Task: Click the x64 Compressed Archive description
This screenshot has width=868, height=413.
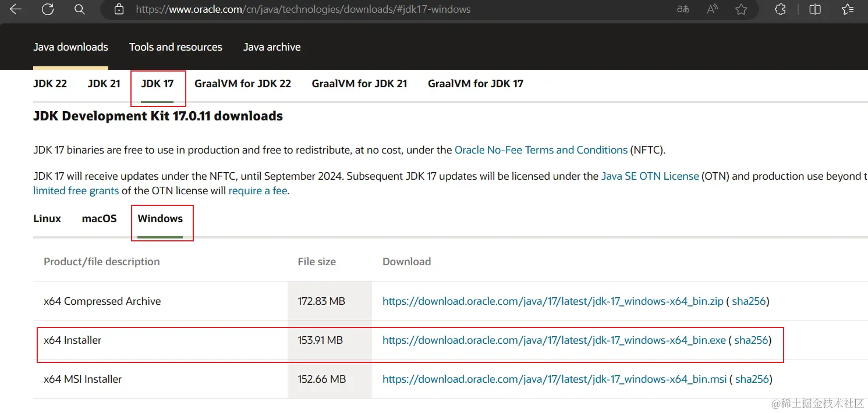Action: (102, 301)
